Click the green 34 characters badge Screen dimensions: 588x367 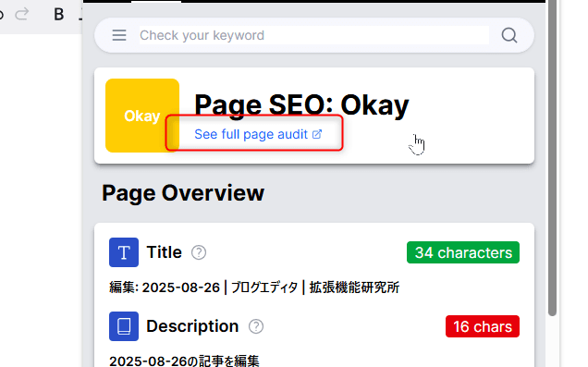(x=463, y=252)
